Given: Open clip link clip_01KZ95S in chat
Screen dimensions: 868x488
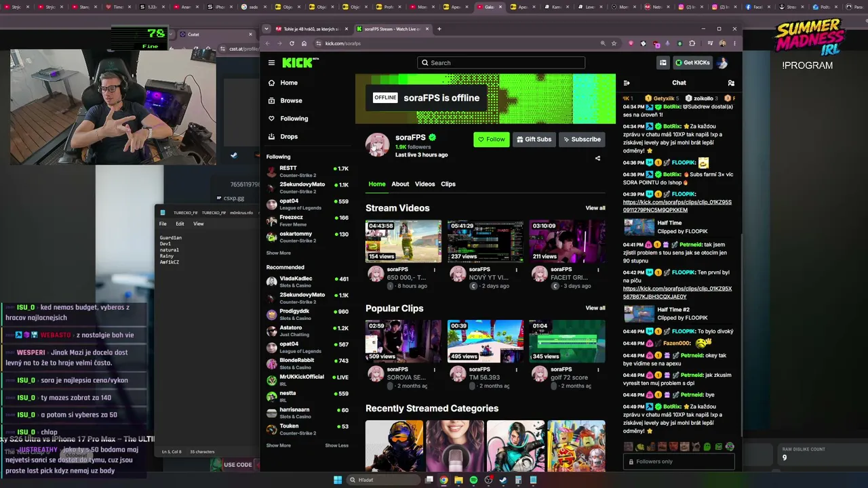Looking at the screenshot, I should (677, 206).
